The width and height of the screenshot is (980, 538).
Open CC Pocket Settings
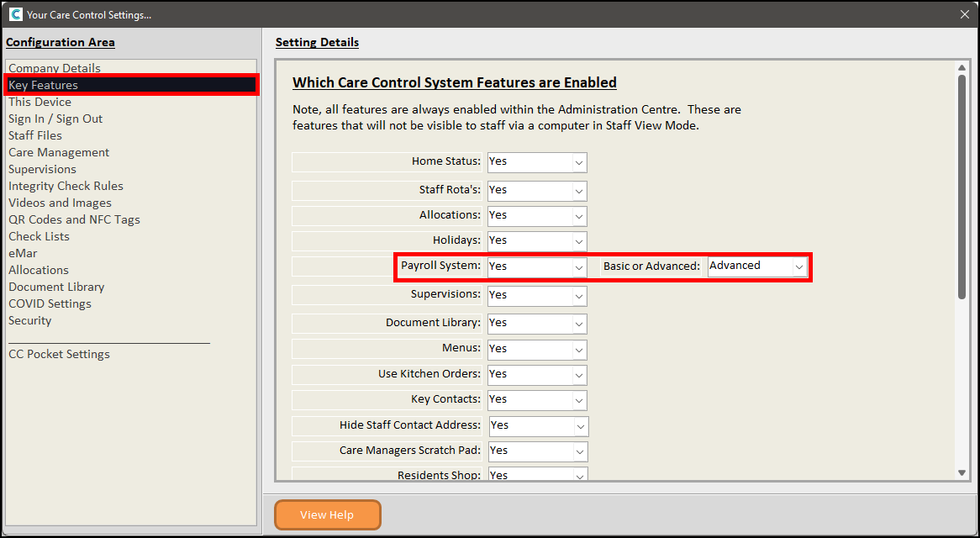[x=59, y=354]
